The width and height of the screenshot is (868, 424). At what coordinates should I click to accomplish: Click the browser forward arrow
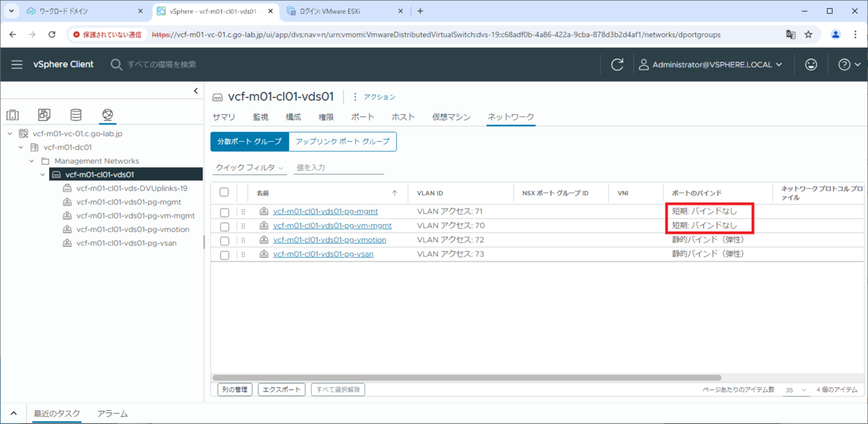pos(32,34)
